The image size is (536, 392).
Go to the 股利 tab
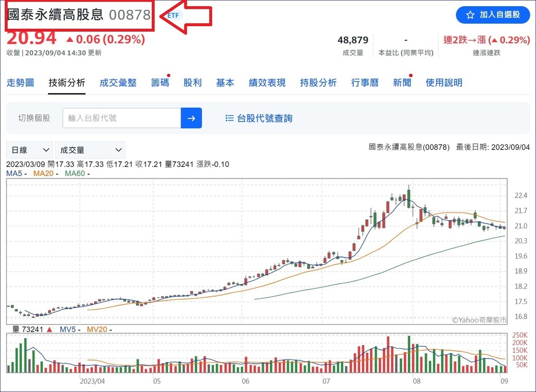pyautogui.click(x=193, y=83)
